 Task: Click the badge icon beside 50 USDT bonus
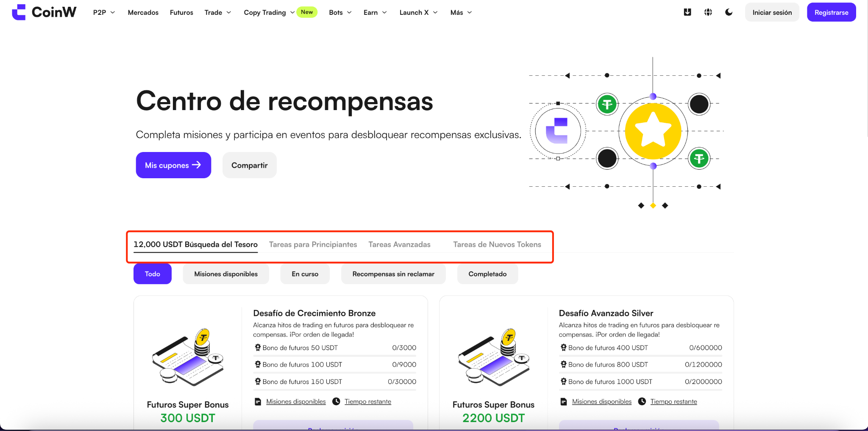tap(258, 348)
